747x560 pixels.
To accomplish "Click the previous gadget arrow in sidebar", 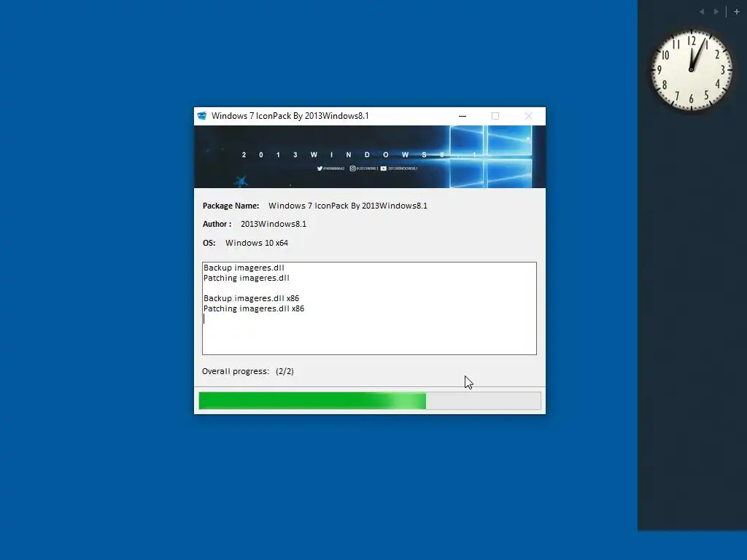I will [702, 12].
